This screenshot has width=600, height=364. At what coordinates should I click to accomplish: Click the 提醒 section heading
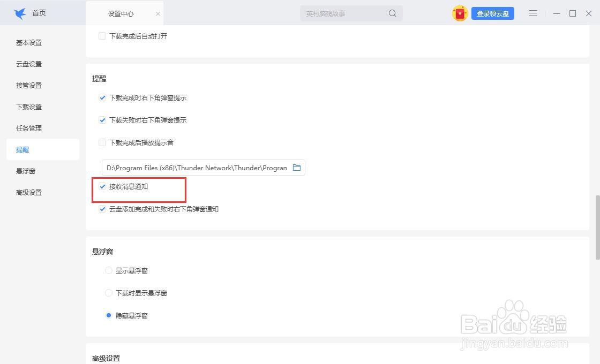(99, 79)
